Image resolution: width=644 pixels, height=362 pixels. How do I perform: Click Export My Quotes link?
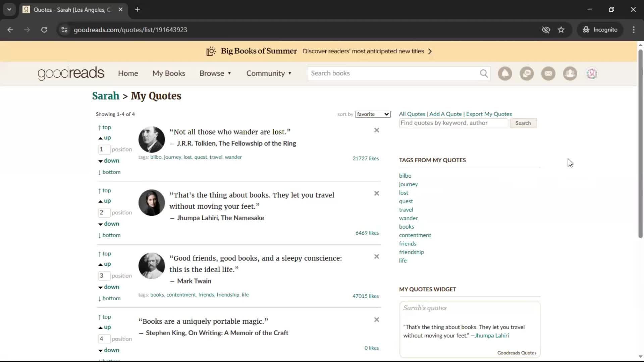489,114
